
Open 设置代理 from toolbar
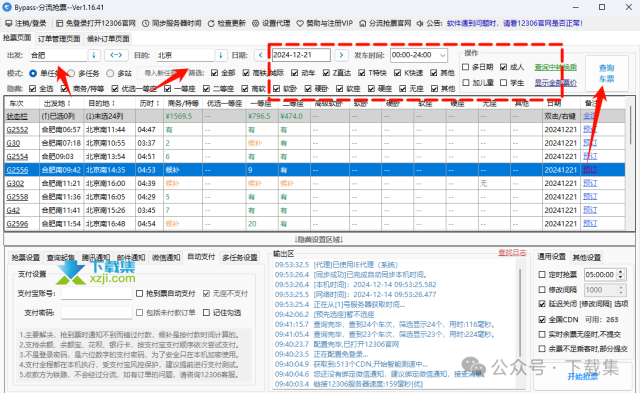[x=271, y=23]
